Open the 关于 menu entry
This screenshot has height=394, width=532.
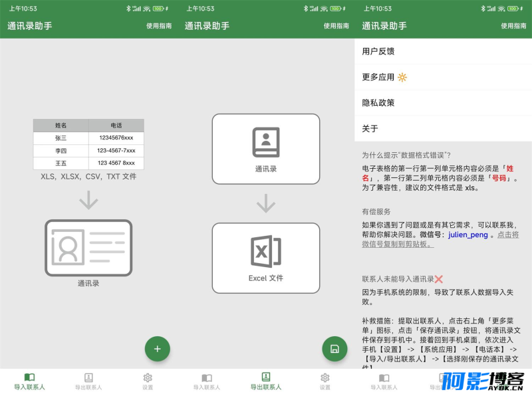[x=443, y=128]
